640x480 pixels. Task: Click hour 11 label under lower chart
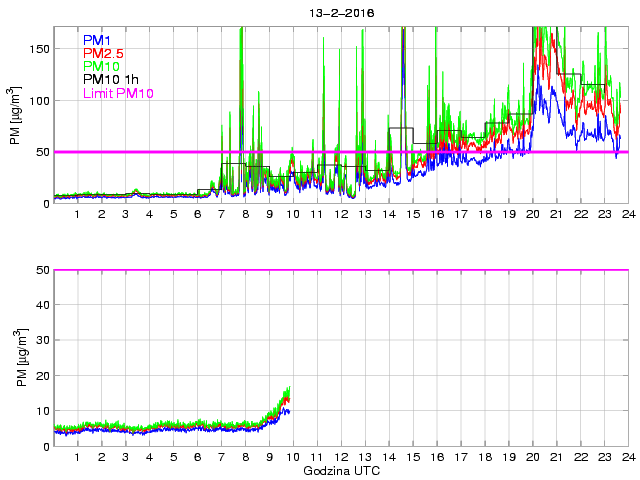(x=317, y=457)
